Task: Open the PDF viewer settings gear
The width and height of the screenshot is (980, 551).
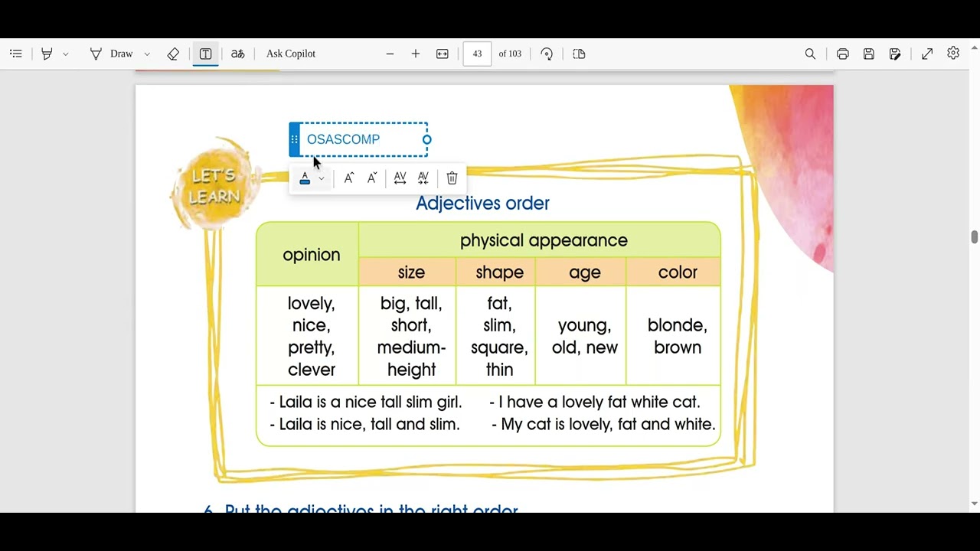Action: (953, 53)
